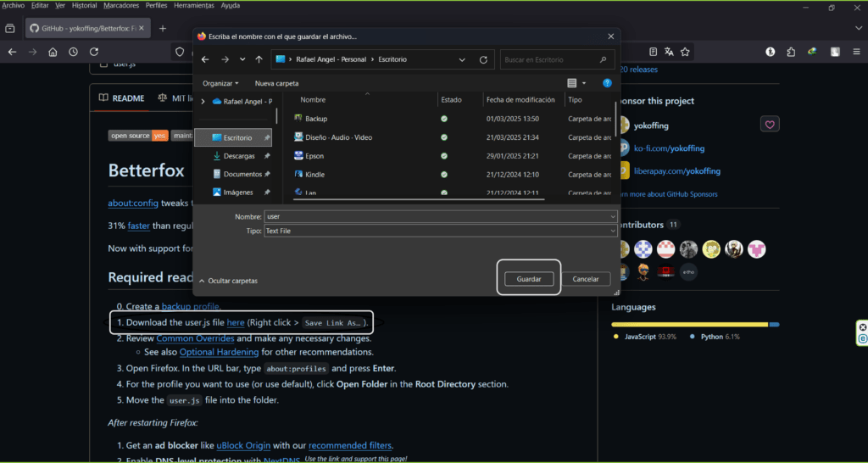
Task: Click the Cancelar button
Action: (586, 279)
